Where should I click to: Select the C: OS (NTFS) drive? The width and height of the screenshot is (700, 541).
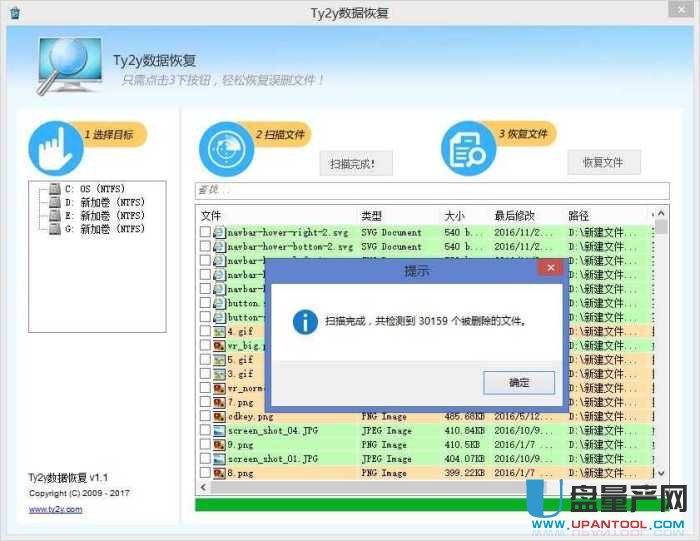click(x=95, y=189)
